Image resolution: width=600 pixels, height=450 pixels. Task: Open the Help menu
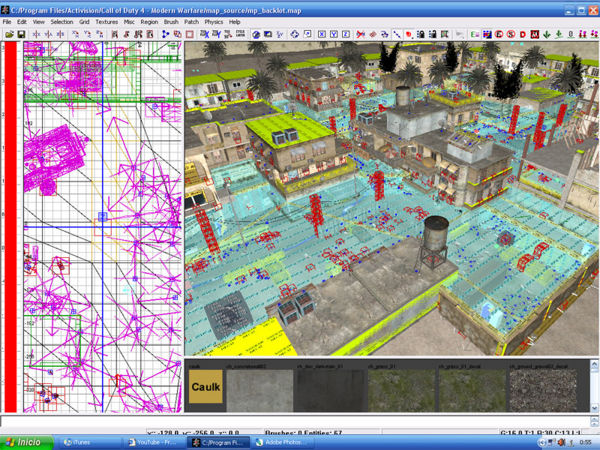pos(235,22)
